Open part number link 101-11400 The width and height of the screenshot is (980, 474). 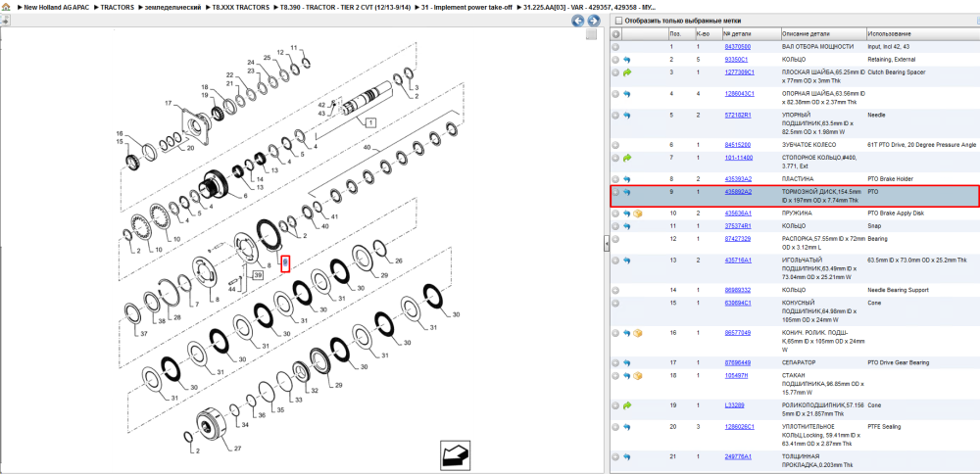[739, 158]
